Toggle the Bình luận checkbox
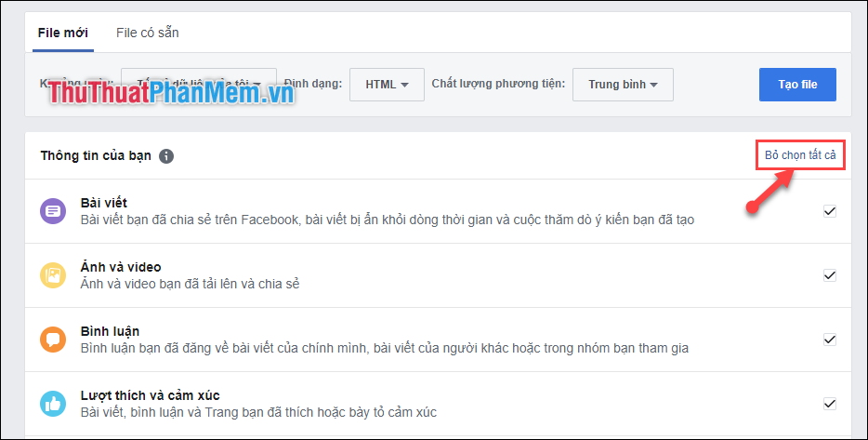The height and width of the screenshot is (440, 868). click(x=829, y=340)
